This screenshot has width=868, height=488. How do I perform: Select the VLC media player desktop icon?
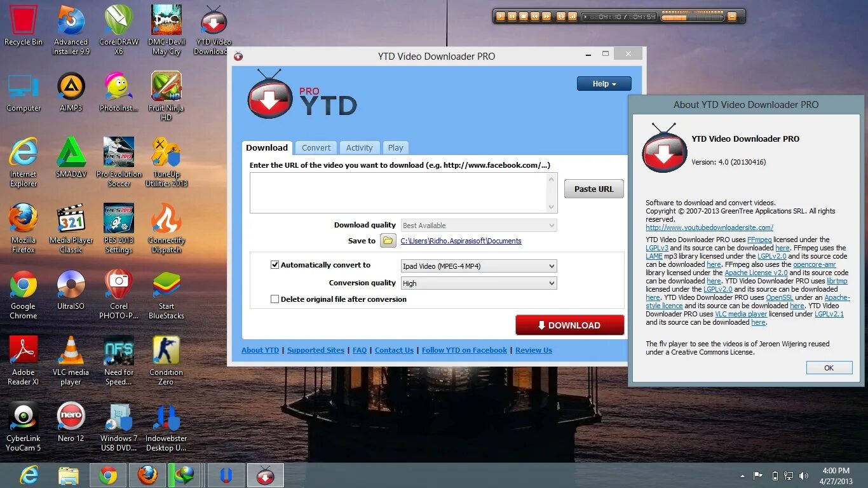pos(71,360)
